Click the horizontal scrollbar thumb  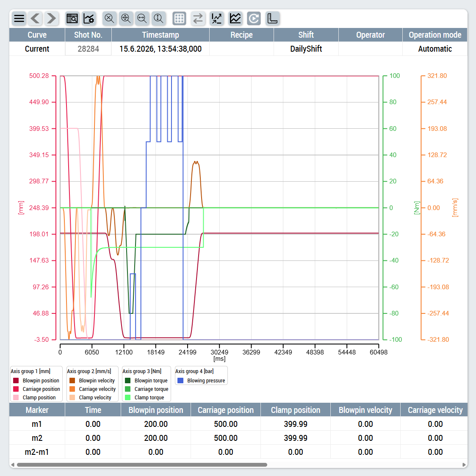click(x=142, y=465)
